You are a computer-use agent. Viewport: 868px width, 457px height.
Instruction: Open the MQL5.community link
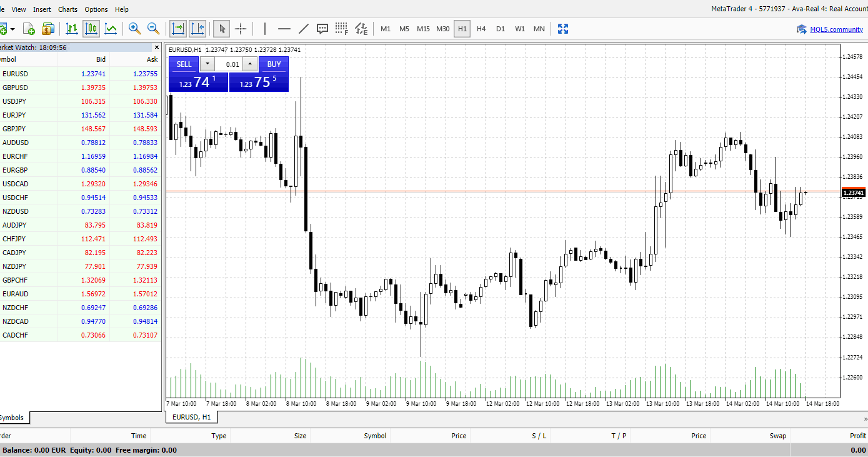pyautogui.click(x=836, y=29)
